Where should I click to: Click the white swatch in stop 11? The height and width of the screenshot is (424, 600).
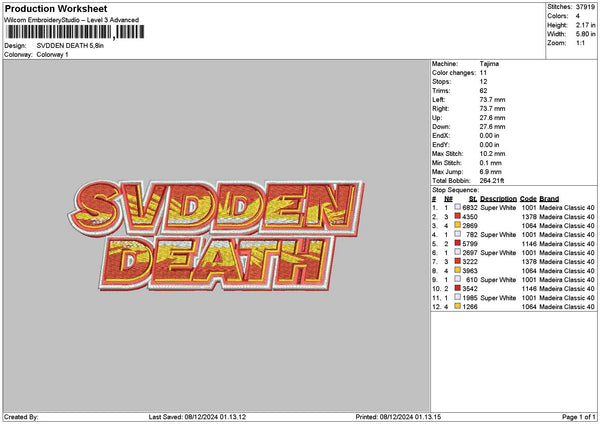[457, 298]
